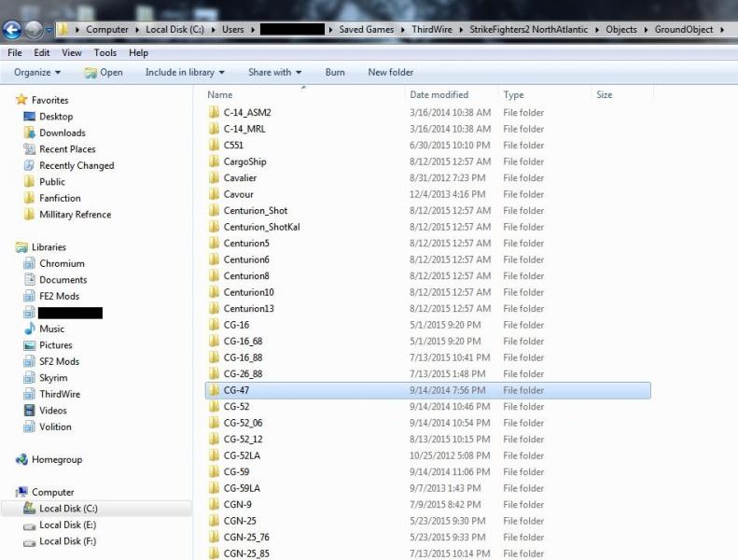This screenshot has width=738, height=560.
Task: Open Local Disk (E:) drive
Action: pos(67,525)
